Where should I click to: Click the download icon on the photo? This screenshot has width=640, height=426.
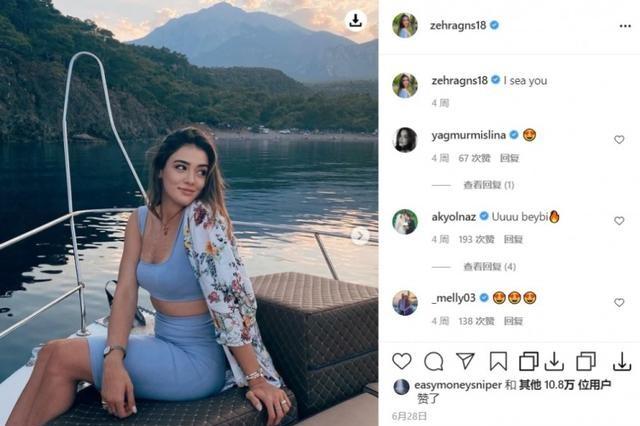click(x=356, y=20)
